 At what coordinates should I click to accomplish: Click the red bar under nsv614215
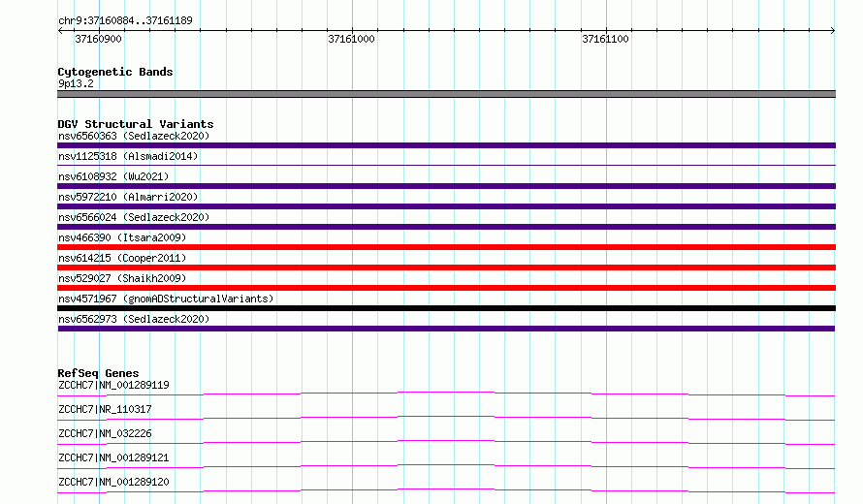pyautogui.click(x=446, y=268)
